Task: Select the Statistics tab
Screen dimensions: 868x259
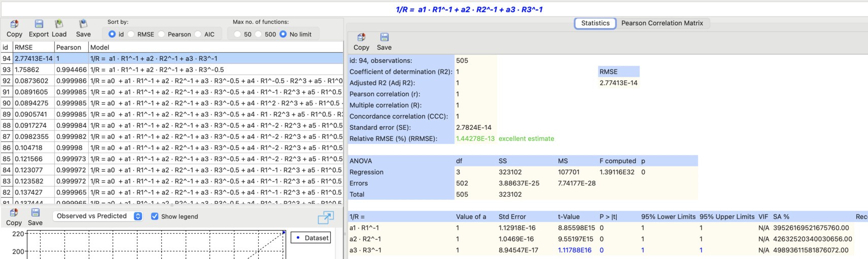Action: [595, 23]
